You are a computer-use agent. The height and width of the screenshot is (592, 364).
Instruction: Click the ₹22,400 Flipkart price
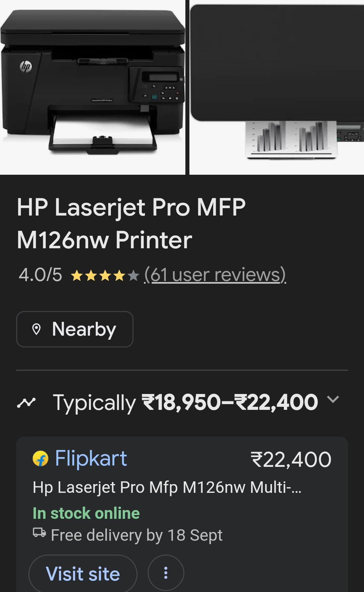click(291, 459)
